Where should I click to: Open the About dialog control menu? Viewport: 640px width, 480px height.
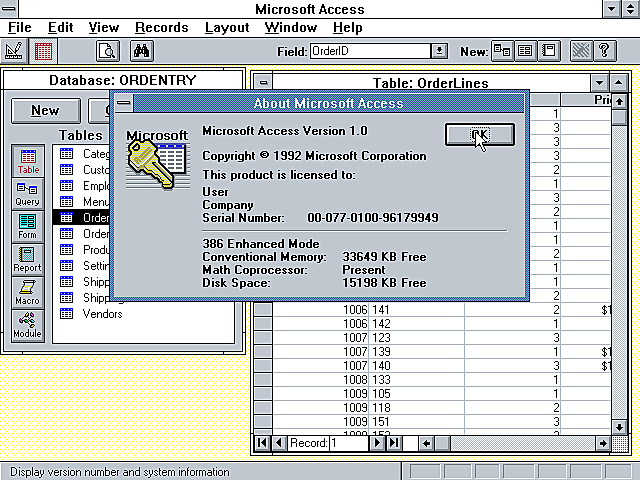click(124, 103)
